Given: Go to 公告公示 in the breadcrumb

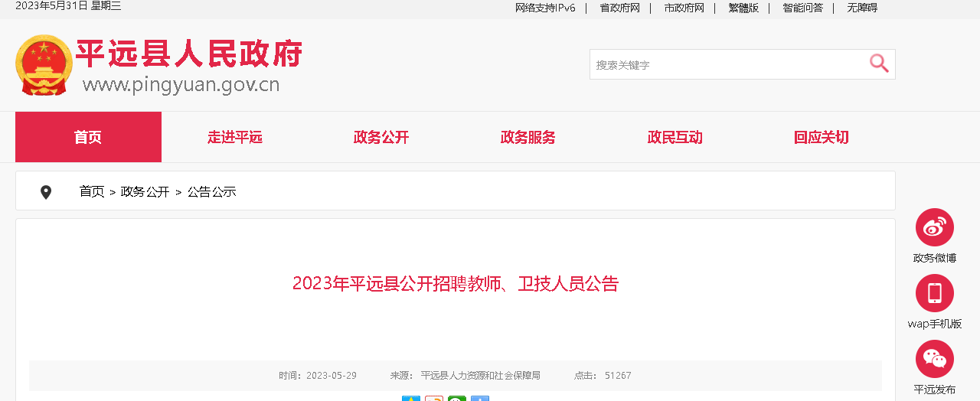Looking at the screenshot, I should 212,191.
